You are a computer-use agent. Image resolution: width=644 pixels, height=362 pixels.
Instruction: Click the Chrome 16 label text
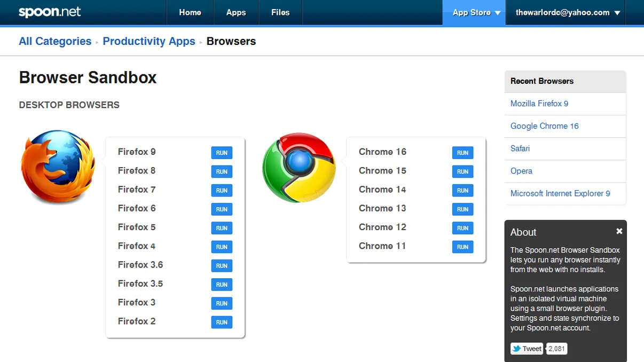point(382,152)
